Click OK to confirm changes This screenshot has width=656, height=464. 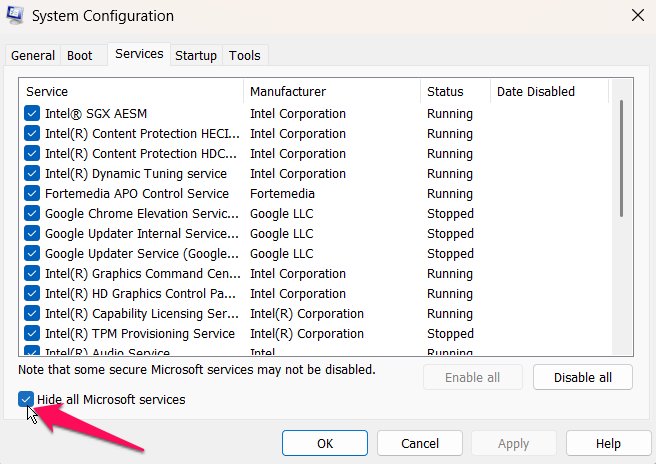(x=325, y=443)
